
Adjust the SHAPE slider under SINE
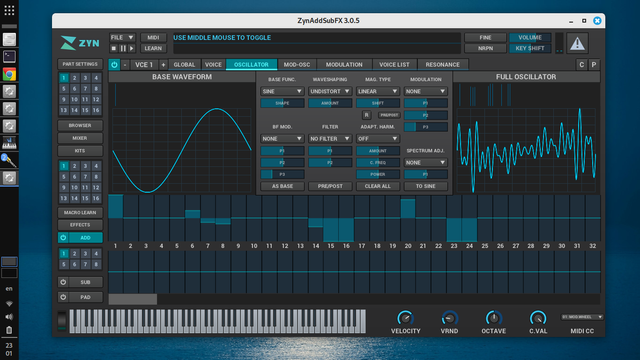282,103
